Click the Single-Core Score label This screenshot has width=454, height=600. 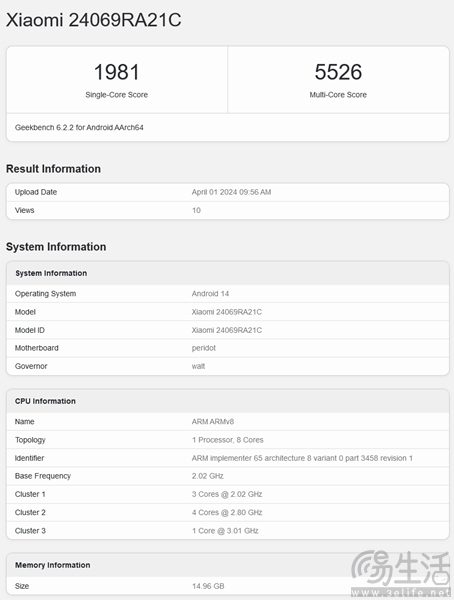click(x=116, y=95)
